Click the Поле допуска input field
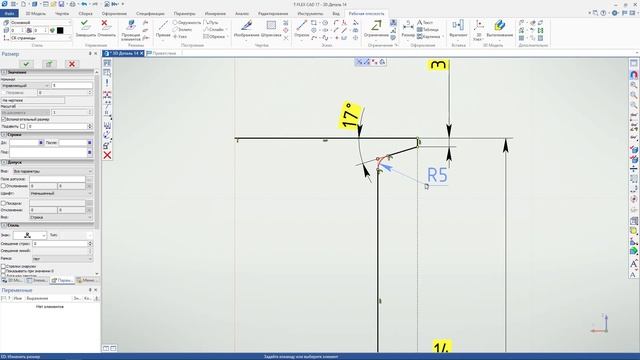Image resolution: width=640 pixels, height=360 pixels. coord(57,179)
